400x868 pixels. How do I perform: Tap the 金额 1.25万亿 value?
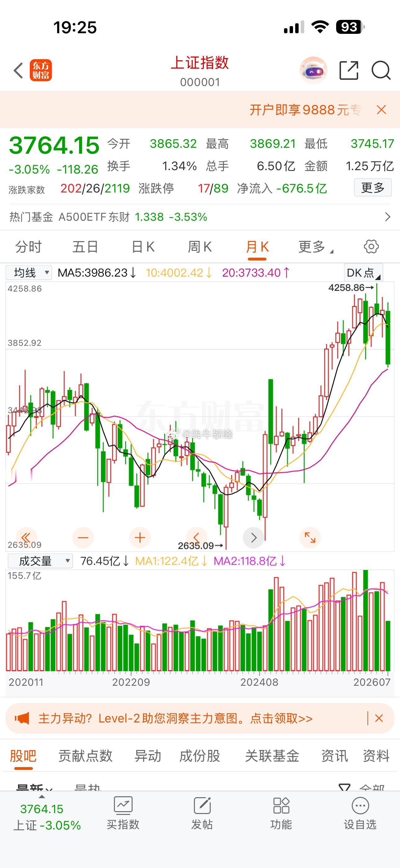coord(370,166)
